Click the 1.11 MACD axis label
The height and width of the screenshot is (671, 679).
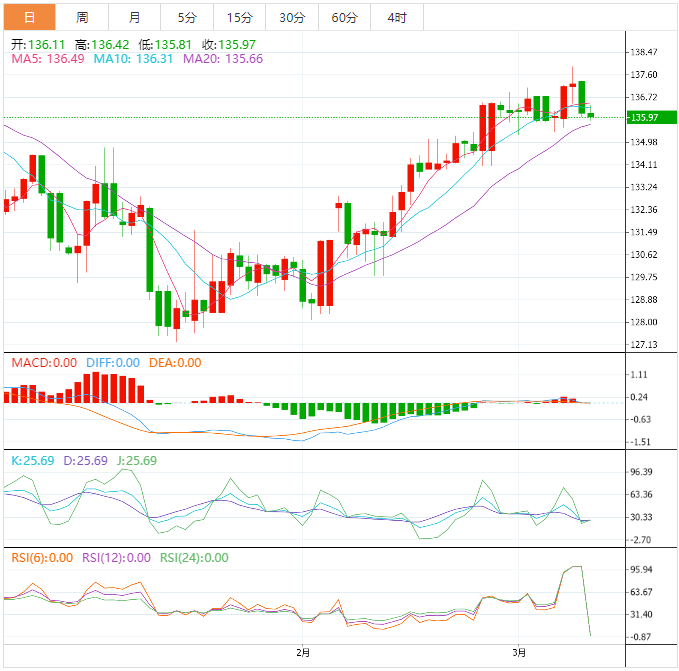pos(640,374)
